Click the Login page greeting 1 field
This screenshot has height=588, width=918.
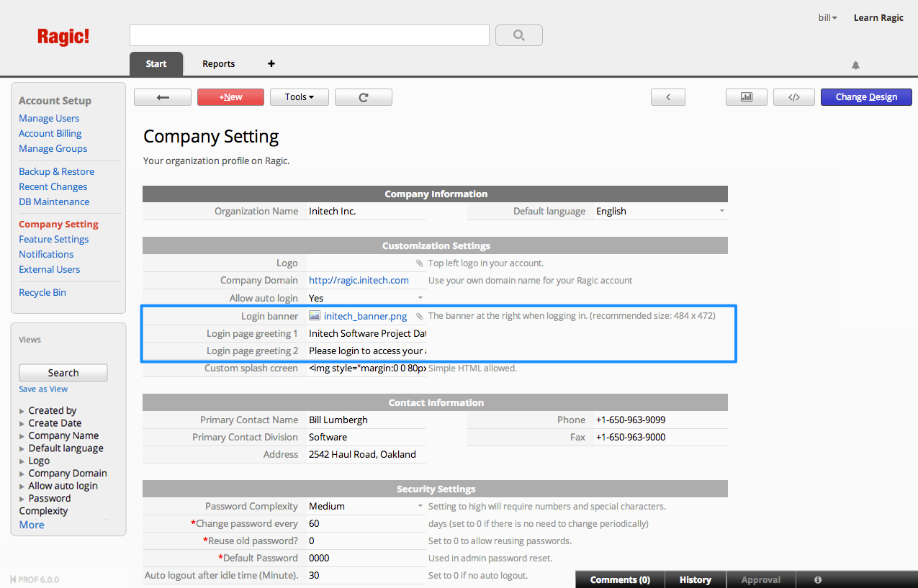tap(366, 334)
